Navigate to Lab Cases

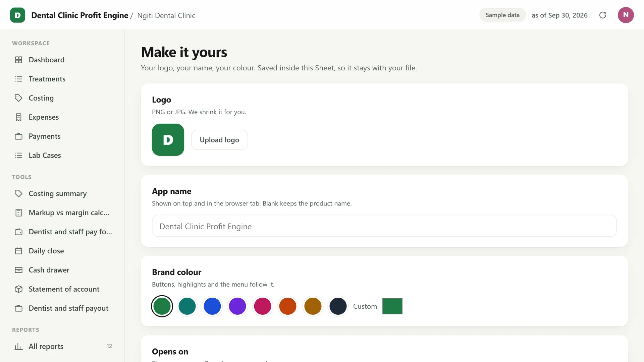point(62,155)
